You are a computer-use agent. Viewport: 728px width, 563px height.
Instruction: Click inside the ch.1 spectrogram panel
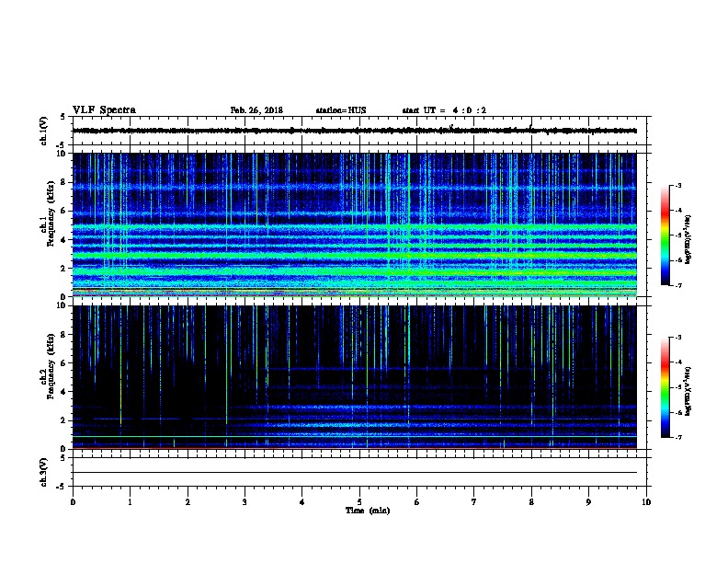coord(354,224)
